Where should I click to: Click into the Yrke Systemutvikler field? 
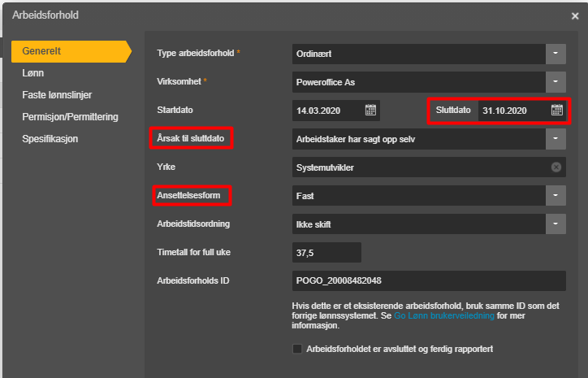[420, 167]
